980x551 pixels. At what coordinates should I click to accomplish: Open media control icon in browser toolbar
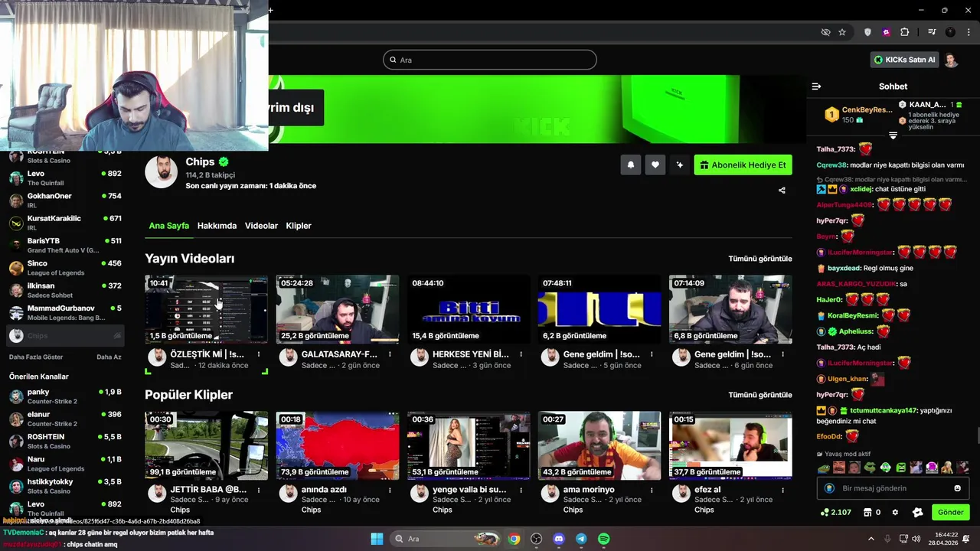pyautogui.click(x=932, y=32)
